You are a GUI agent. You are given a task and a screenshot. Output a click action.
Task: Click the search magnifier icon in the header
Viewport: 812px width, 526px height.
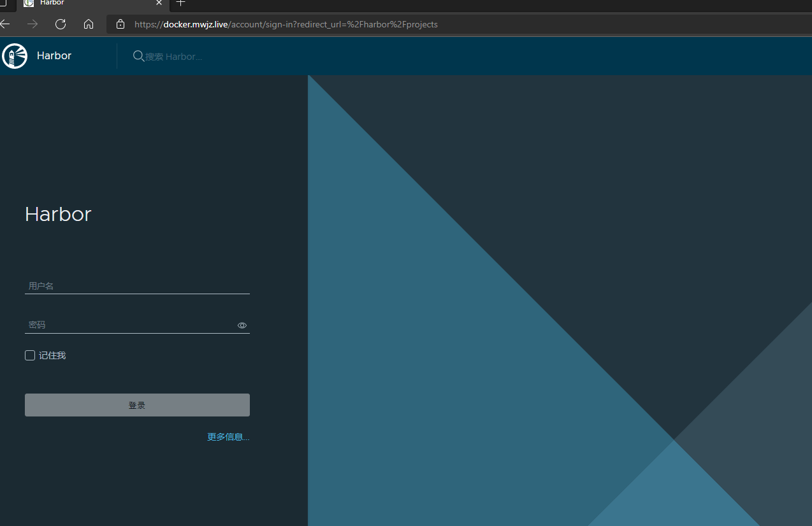tap(138, 56)
